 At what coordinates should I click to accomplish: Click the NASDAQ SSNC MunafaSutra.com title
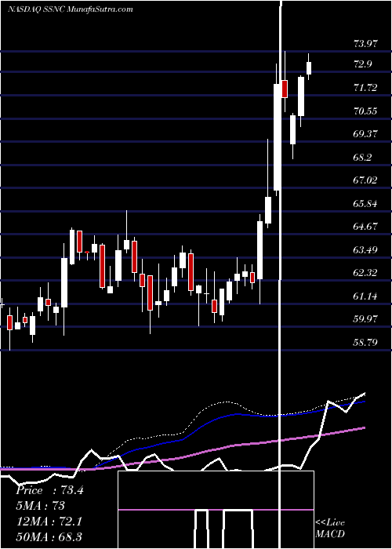(x=71, y=9)
